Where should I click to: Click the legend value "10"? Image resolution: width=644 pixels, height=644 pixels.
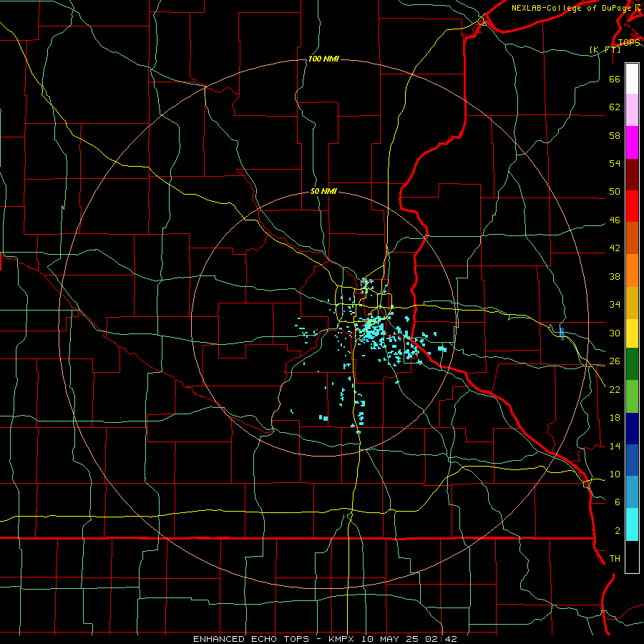tap(615, 474)
